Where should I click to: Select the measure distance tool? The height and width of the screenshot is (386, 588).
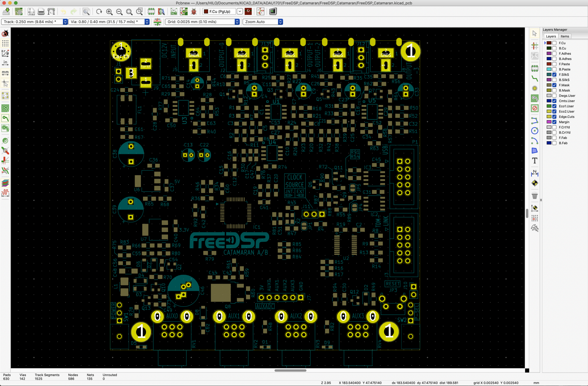(x=535, y=228)
